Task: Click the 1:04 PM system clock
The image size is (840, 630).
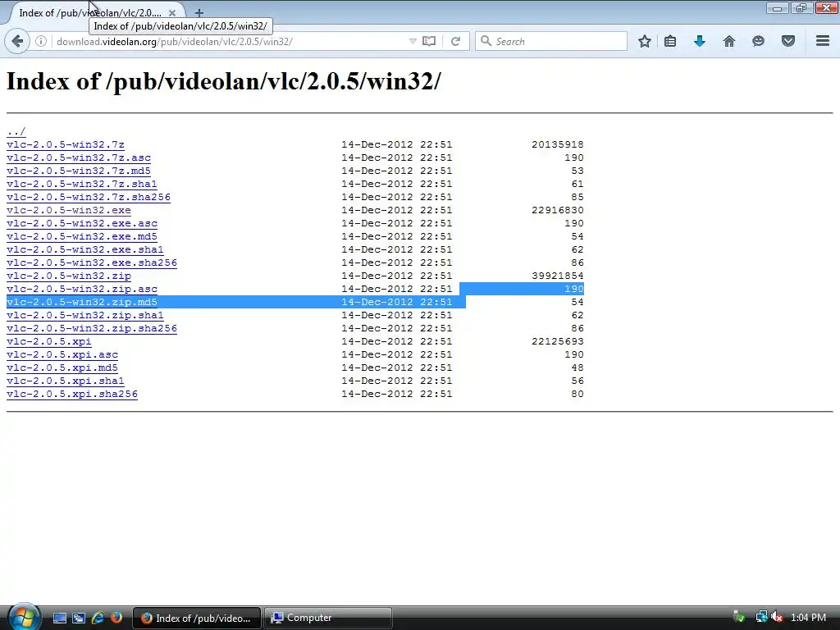Action: coord(808,618)
